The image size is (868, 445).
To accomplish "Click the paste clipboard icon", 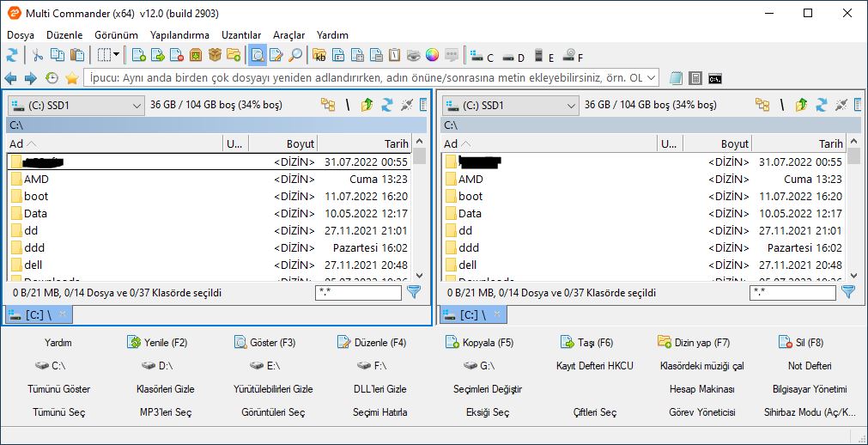I will coord(78,55).
